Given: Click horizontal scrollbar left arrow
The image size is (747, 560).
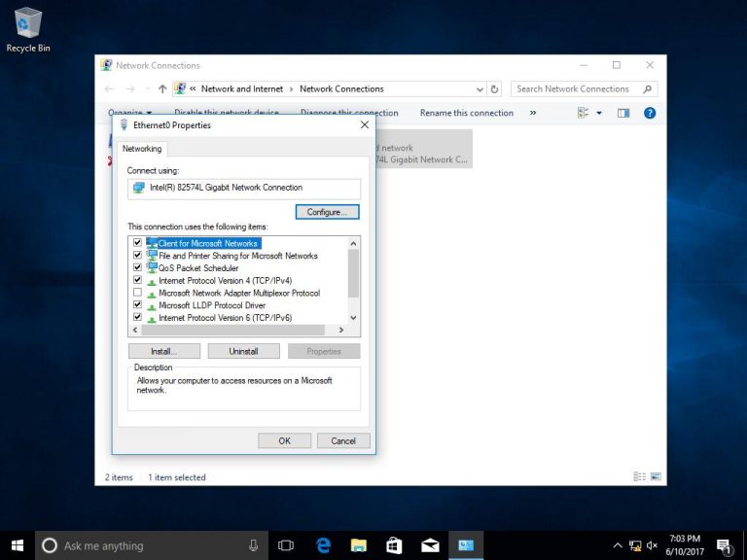Looking at the screenshot, I should pos(135,330).
